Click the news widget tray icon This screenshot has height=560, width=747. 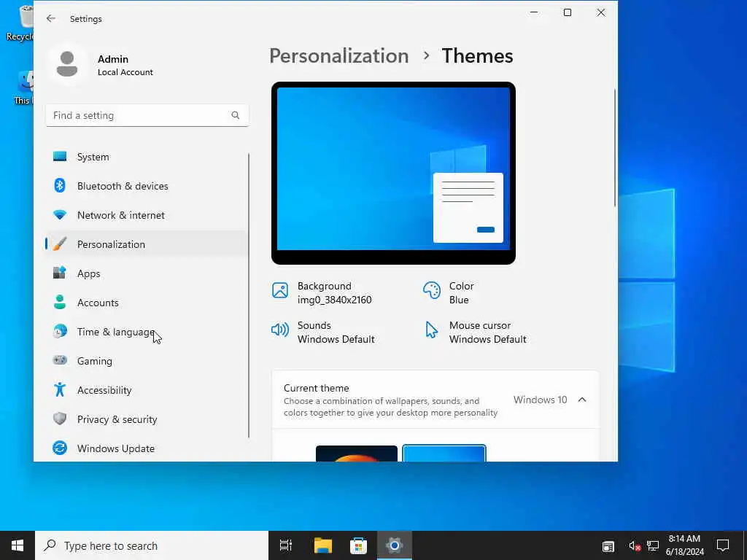pyautogui.click(x=608, y=545)
